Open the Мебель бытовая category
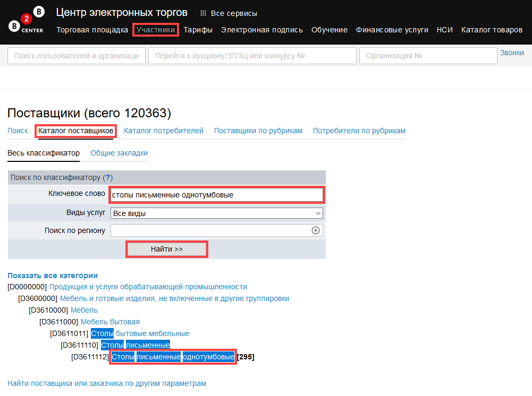 110,322
